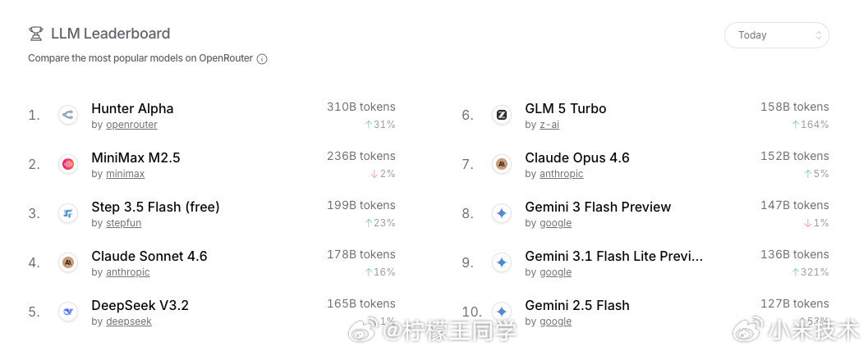The image size is (868, 351).
Task: Follow the minimax provider link
Action: (125, 174)
